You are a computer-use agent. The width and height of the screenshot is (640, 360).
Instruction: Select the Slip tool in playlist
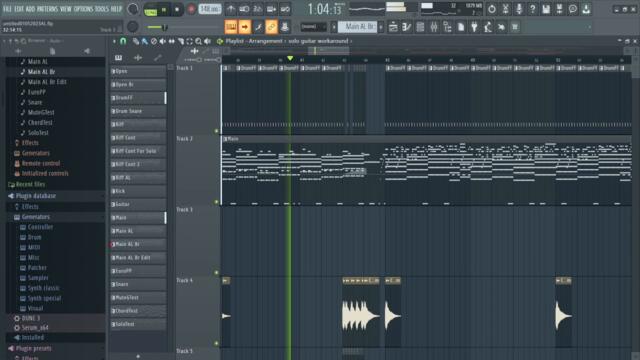[x=171, y=41]
